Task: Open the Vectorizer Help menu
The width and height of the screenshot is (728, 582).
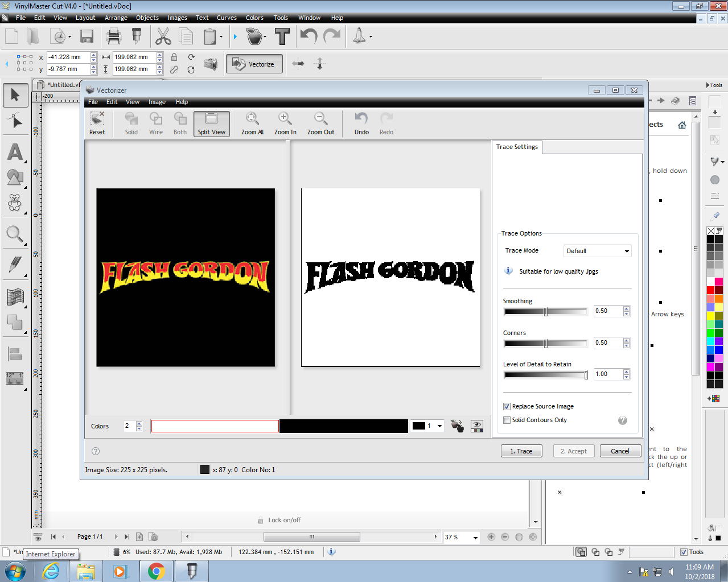Action: tap(182, 102)
